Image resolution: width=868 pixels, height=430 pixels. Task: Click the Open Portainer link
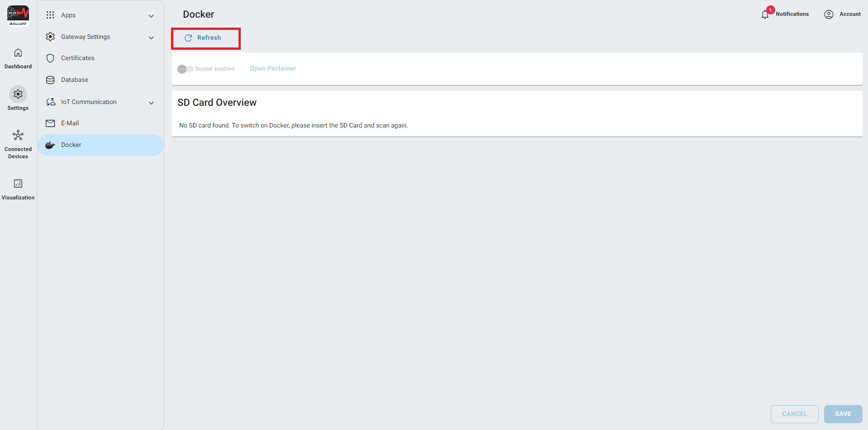coord(273,69)
